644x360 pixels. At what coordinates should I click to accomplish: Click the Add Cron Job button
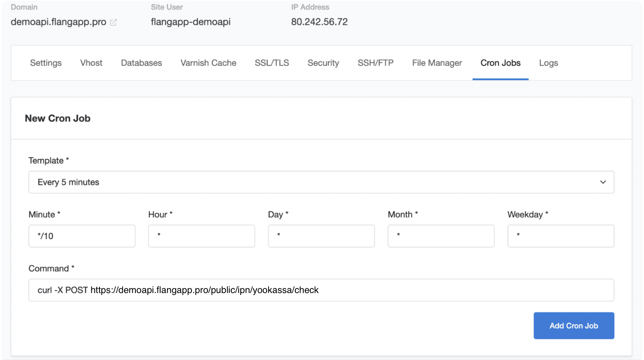(574, 326)
